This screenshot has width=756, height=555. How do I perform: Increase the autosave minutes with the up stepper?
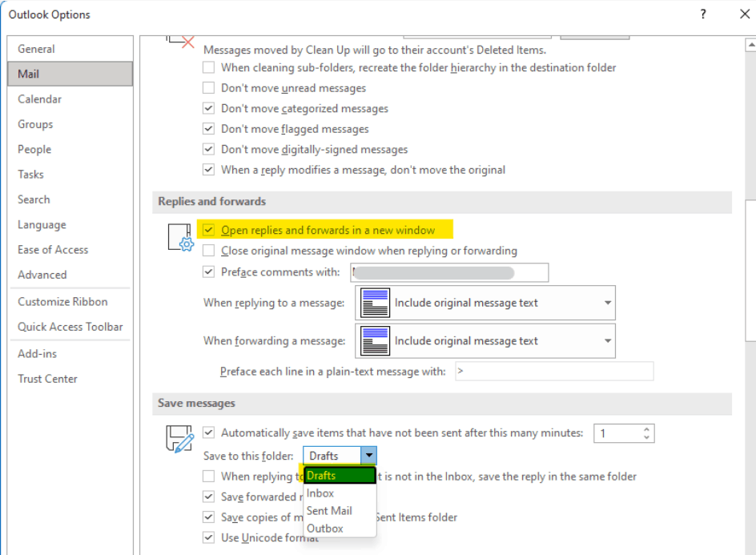[647, 428]
